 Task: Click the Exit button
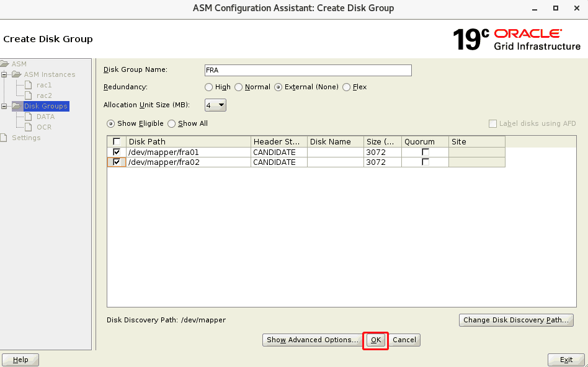click(566, 360)
